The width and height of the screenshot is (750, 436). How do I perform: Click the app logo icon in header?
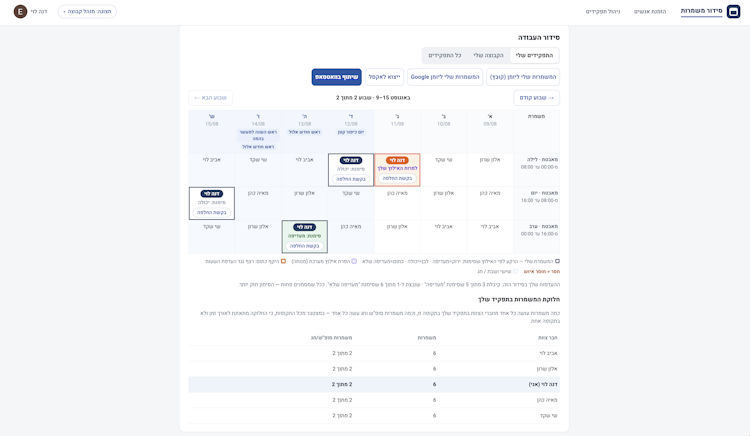tap(733, 11)
